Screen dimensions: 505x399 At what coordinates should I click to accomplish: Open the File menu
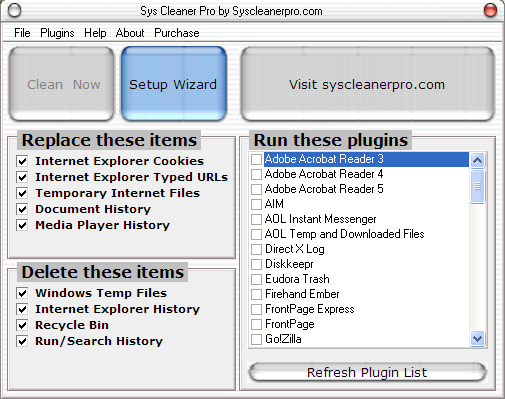22,33
